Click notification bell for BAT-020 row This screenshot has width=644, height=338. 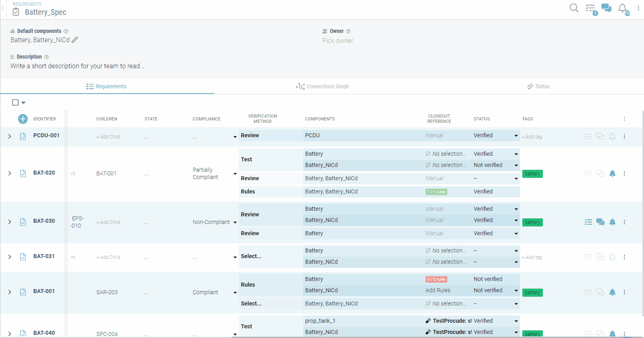[x=612, y=173]
